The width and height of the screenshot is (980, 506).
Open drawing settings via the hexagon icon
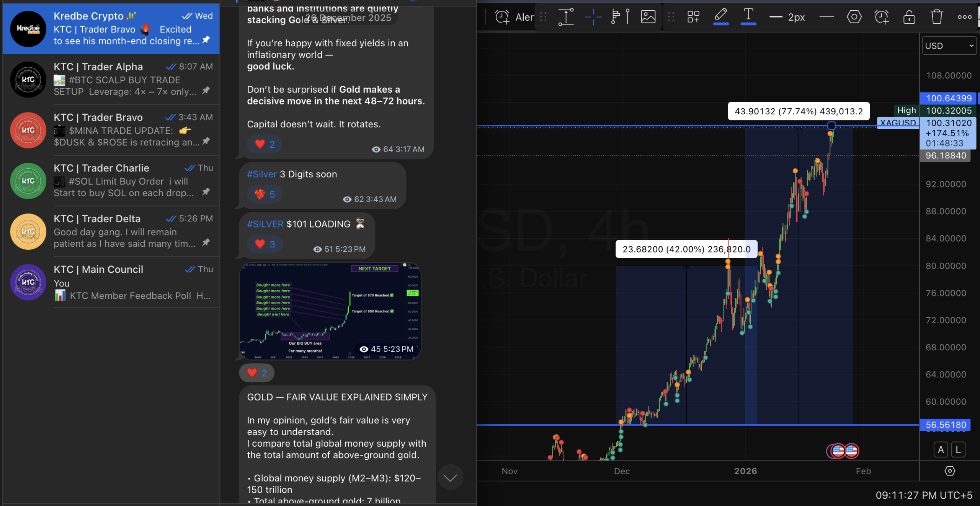click(x=854, y=16)
